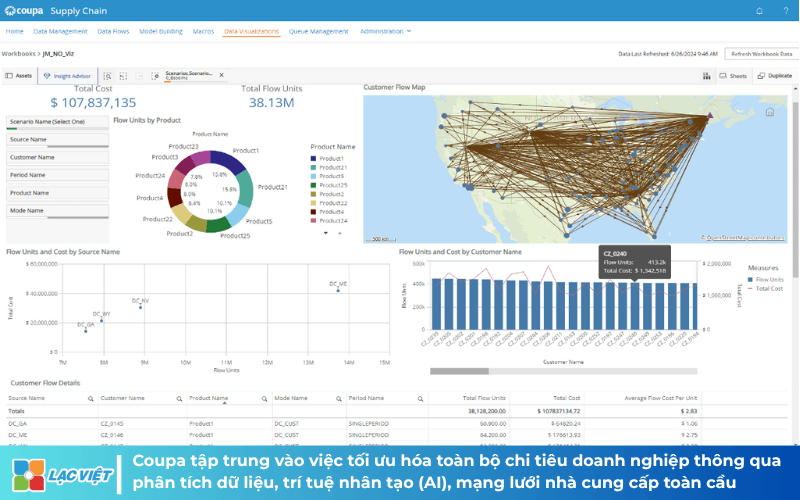Click the clear all selections icon
This screenshot has width=800, height=500.
tap(155, 76)
